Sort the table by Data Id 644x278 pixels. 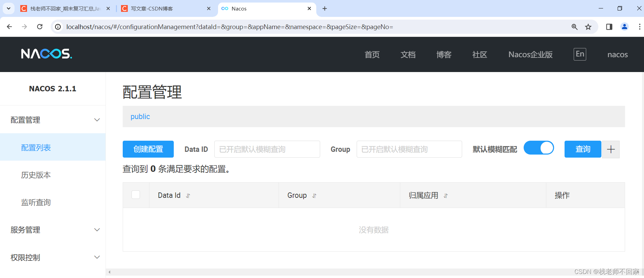pyautogui.click(x=188, y=196)
